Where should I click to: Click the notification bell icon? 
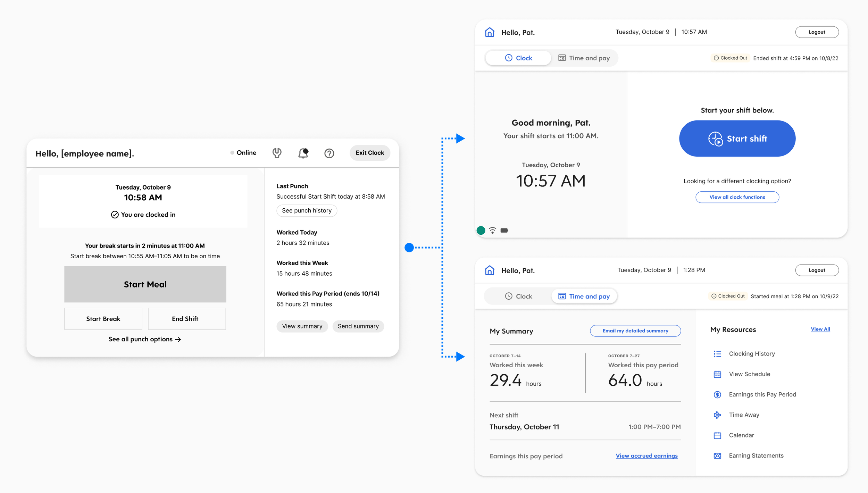[x=303, y=153]
